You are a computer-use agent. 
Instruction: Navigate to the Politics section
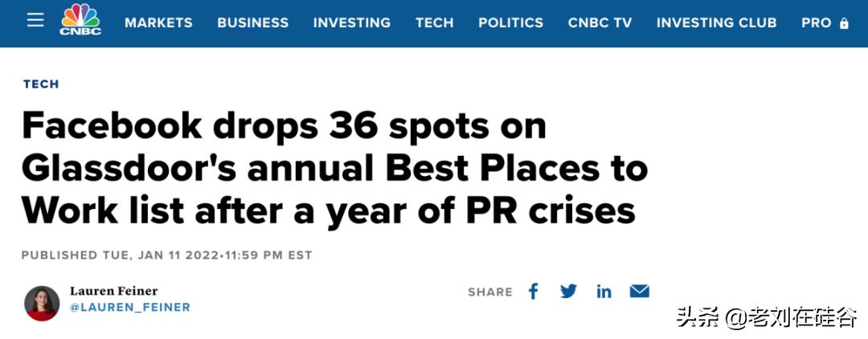click(x=511, y=23)
